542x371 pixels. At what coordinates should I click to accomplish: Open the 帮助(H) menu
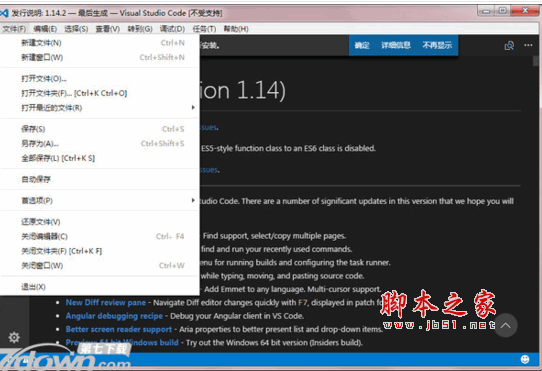pos(236,29)
